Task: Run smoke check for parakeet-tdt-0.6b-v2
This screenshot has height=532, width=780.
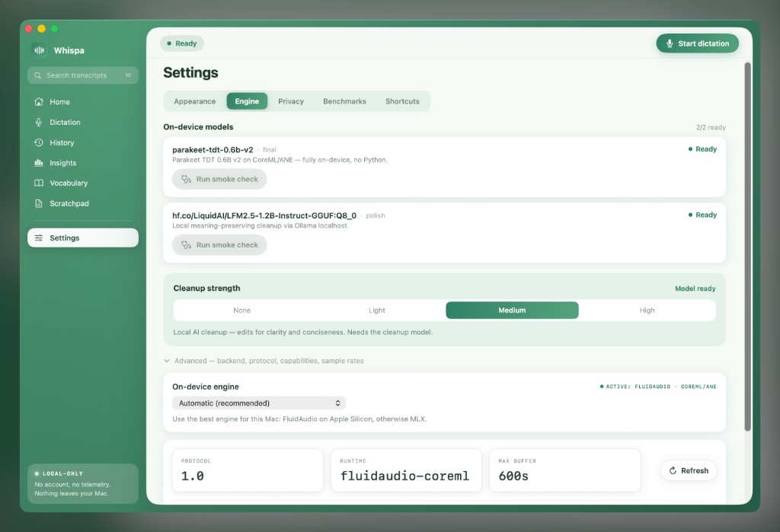Action: tap(219, 179)
